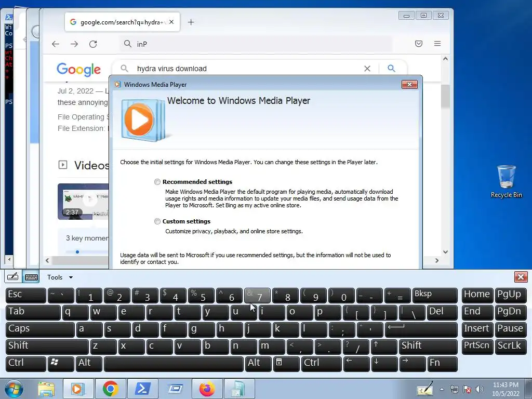The height and width of the screenshot is (399, 532).
Task: Tap the letter q key
Action: pos(75,312)
